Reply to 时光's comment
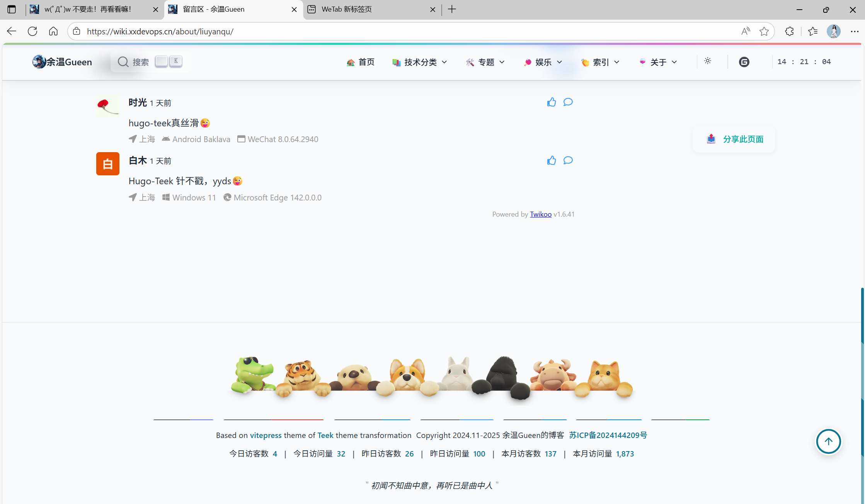This screenshot has width=865, height=504. [x=568, y=102]
